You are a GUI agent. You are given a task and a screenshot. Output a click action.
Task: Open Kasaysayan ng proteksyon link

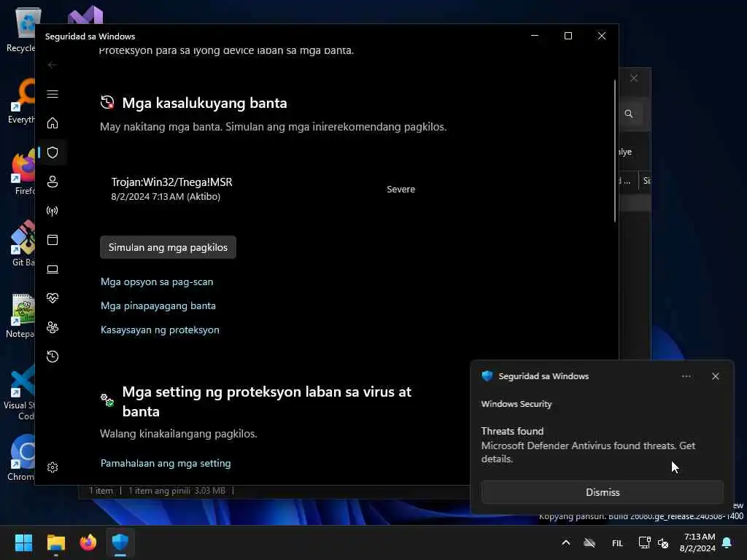pyautogui.click(x=160, y=330)
